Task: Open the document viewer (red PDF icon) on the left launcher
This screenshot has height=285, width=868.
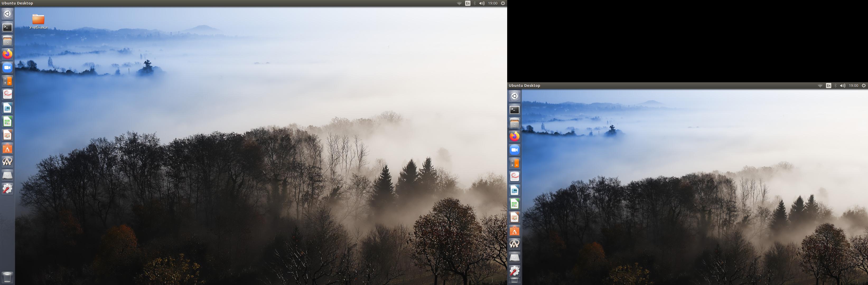Action: 7,94
